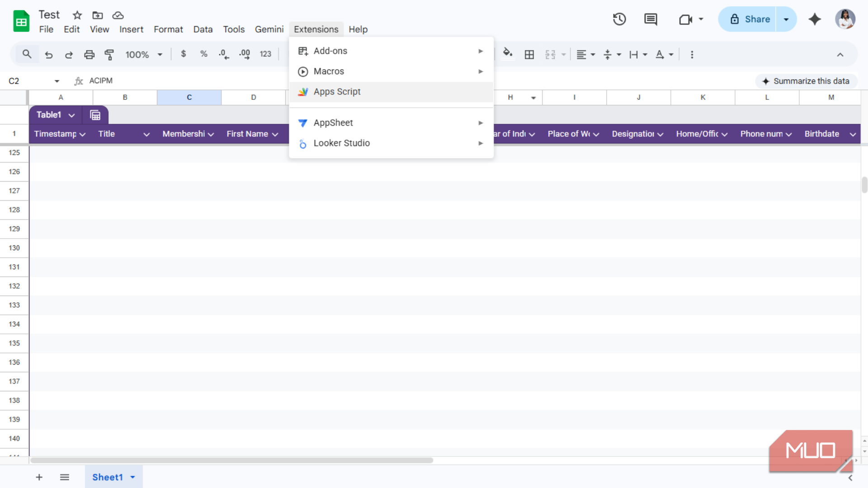The height and width of the screenshot is (488, 868).
Task: Increase decimal places
Action: pos(245,54)
